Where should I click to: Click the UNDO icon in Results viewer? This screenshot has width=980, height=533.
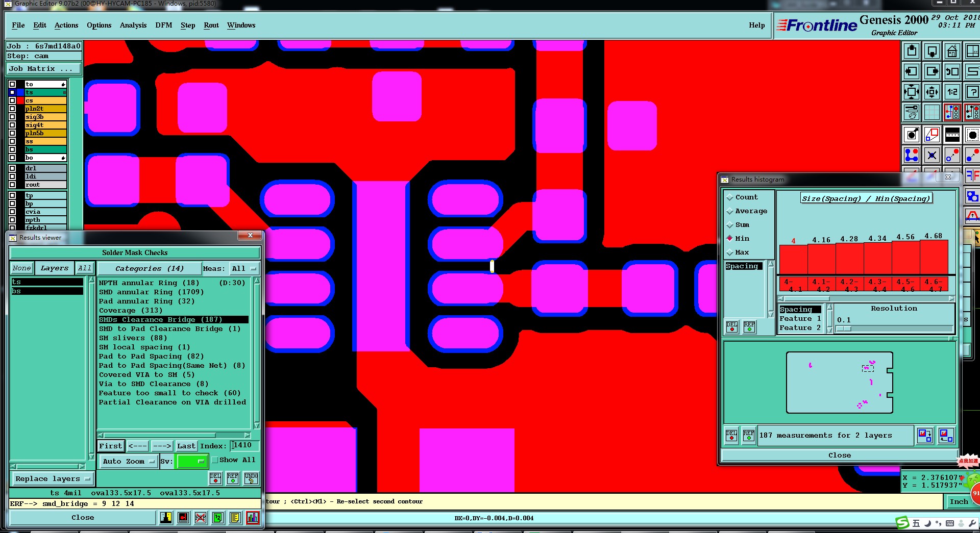[251, 478]
